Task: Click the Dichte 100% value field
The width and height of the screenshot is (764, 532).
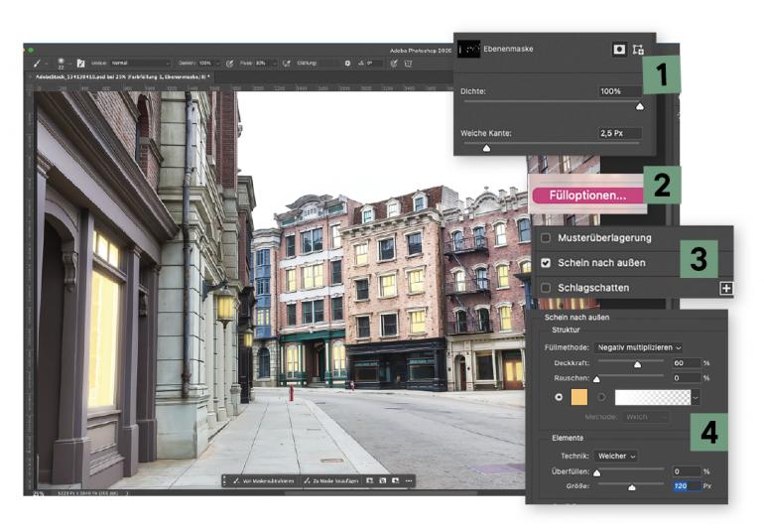Action: click(x=620, y=91)
